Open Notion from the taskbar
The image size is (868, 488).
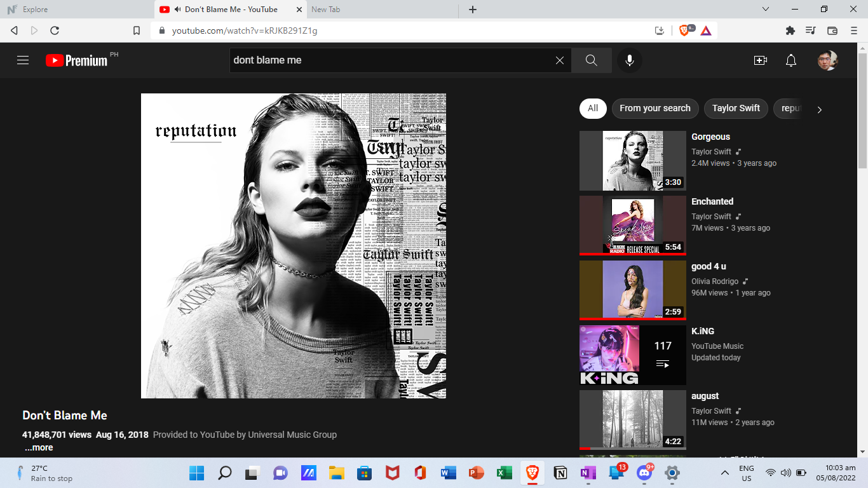click(x=560, y=473)
